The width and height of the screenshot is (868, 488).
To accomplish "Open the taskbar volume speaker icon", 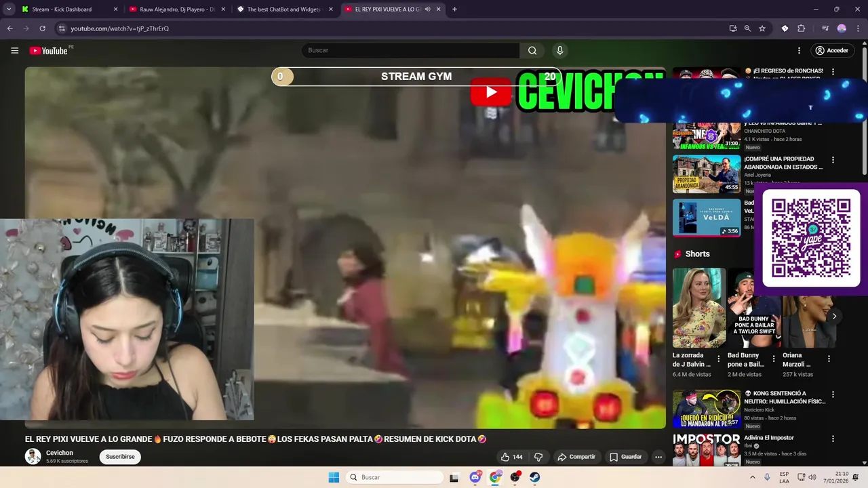I will pyautogui.click(x=812, y=477).
